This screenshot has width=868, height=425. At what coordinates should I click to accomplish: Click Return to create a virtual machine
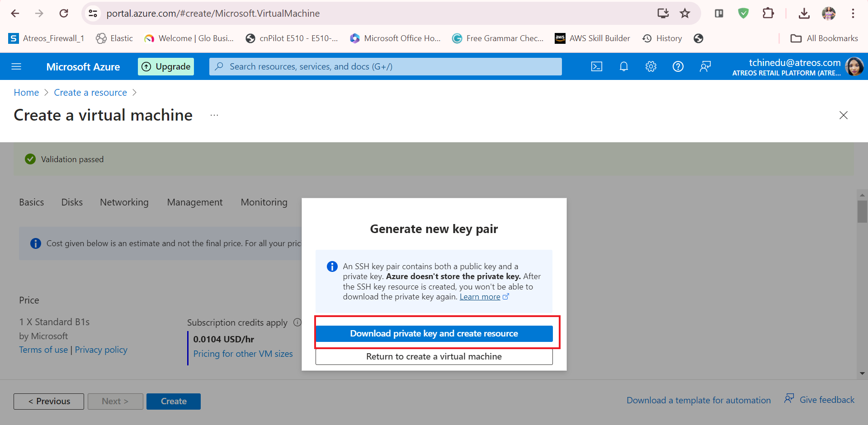434,357
